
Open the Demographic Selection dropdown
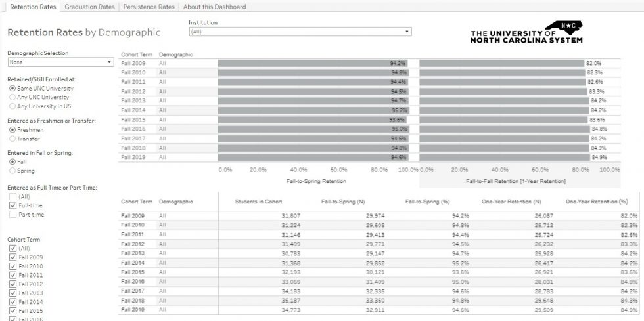tap(60, 62)
